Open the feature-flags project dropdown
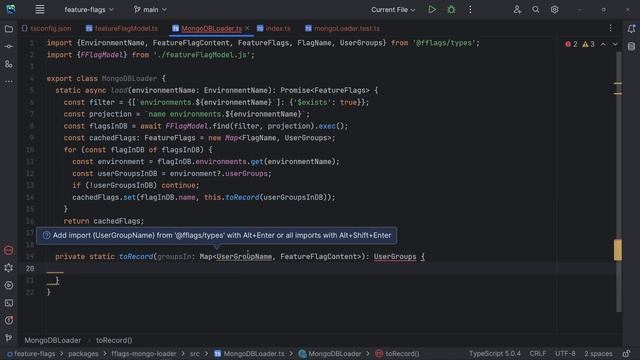 click(89, 9)
